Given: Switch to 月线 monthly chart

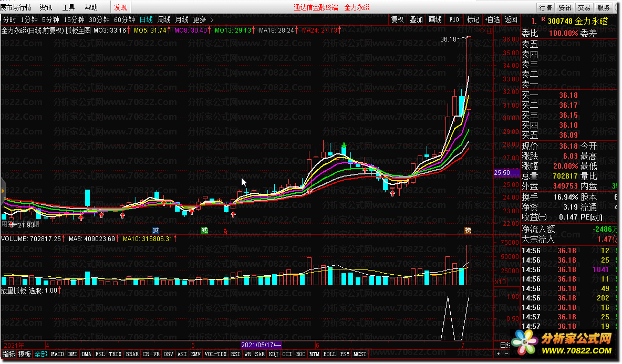Looking at the screenshot, I should 182,19.
